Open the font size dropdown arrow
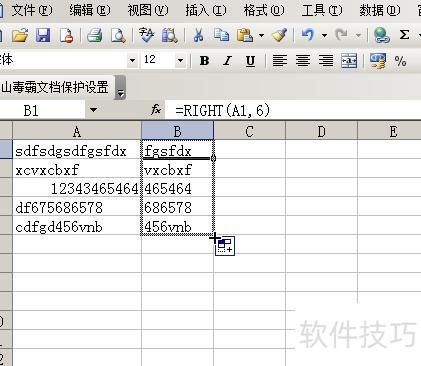The width and height of the screenshot is (421, 366). 180,61
